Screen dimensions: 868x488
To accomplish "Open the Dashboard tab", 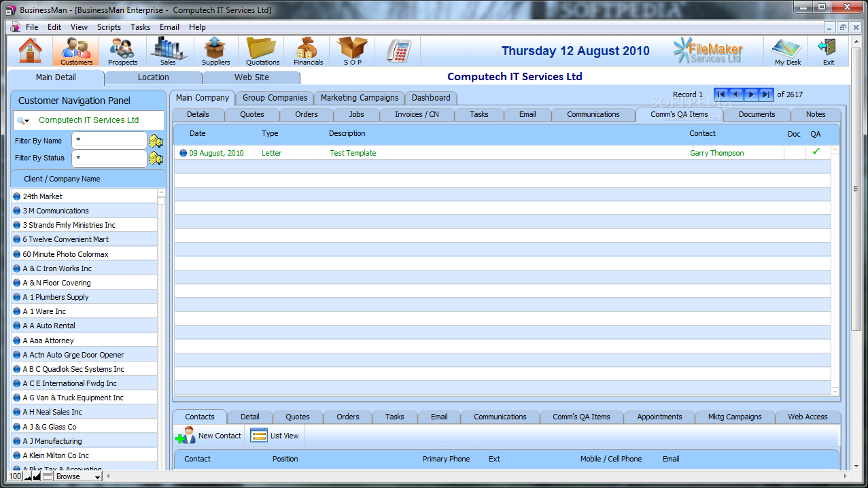I will pyautogui.click(x=431, y=98).
